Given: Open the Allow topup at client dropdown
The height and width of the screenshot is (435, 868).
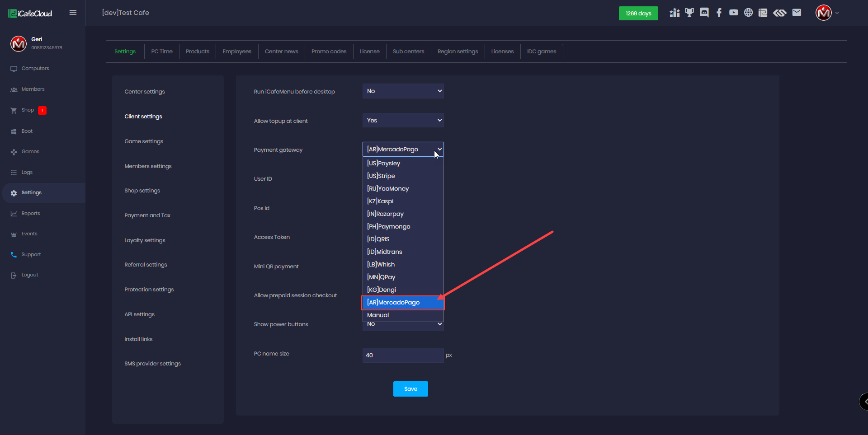Looking at the screenshot, I should (x=403, y=121).
